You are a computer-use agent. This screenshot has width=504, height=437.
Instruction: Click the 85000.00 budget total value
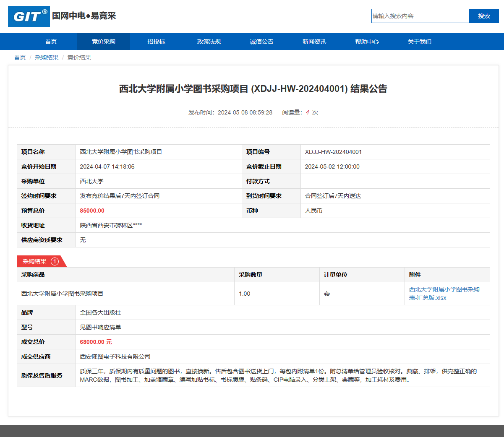click(x=92, y=211)
